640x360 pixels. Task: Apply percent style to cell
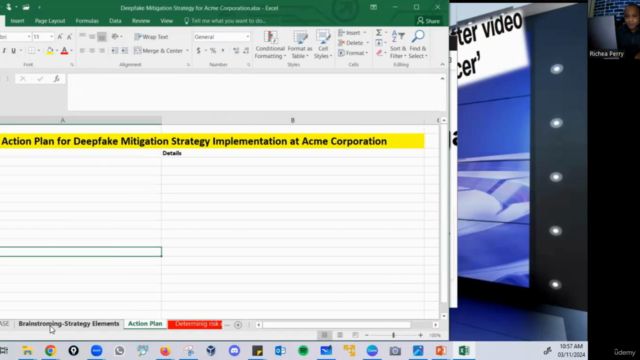(213, 51)
